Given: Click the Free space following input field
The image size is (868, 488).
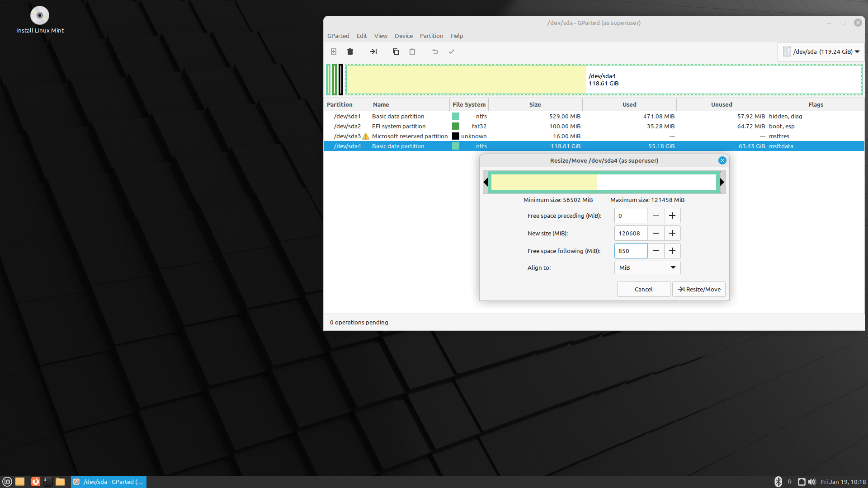Looking at the screenshot, I should click(631, 251).
